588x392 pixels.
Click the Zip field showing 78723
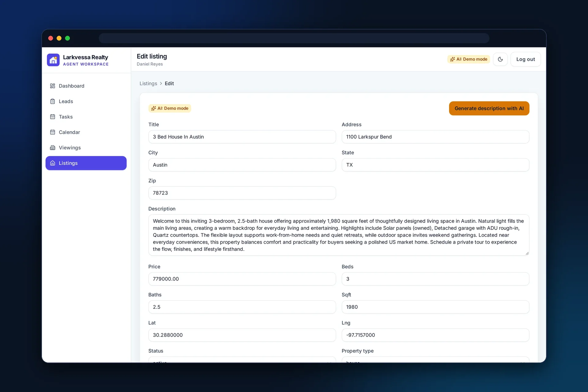click(x=242, y=193)
